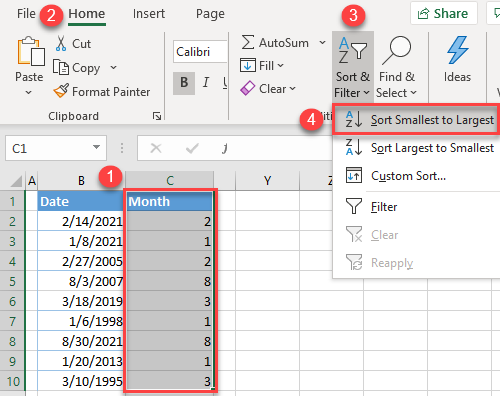Click cell containing 2/27/2005
Image resolution: width=500 pixels, height=396 pixels.
pos(81,261)
